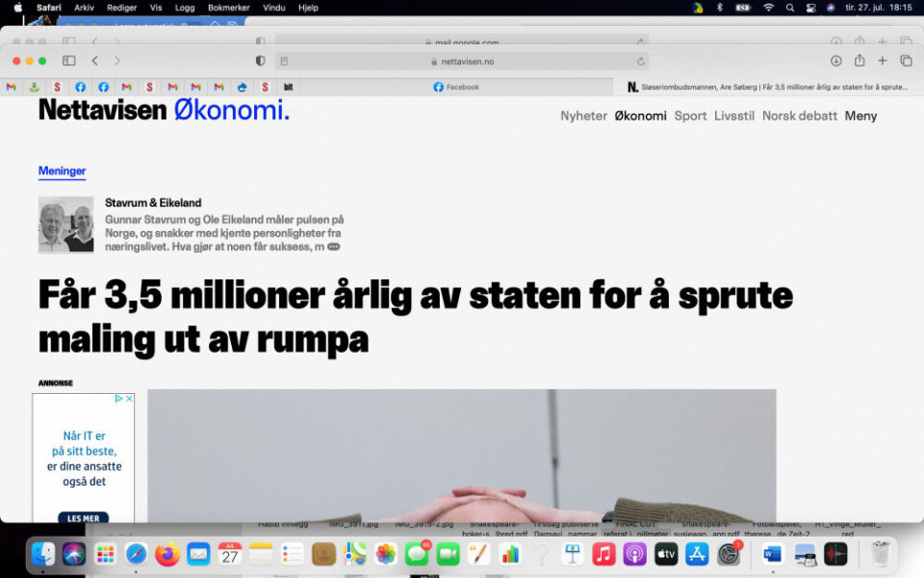Launch Firefox from the Dock
Viewport: 924px width, 578px height.
pyautogui.click(x=167, y=554)
